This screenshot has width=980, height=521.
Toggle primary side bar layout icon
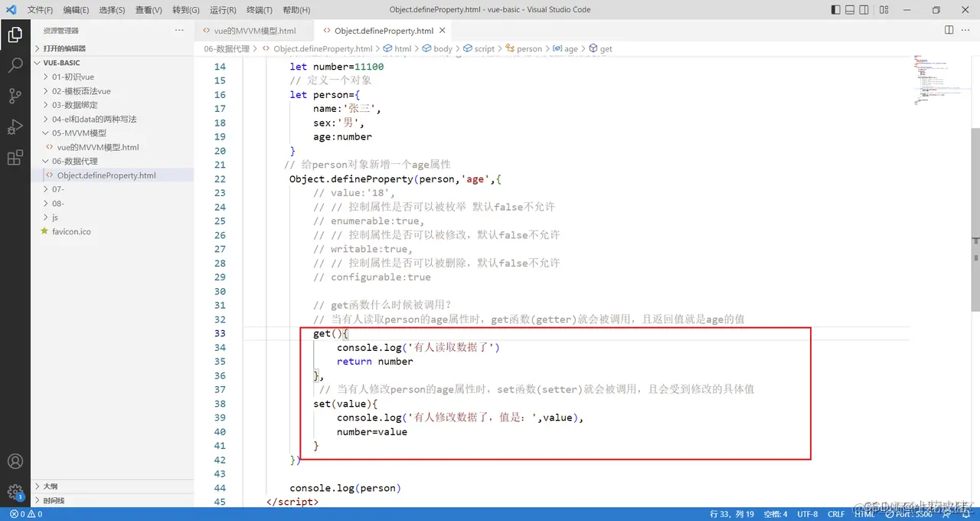coord(835,10)
